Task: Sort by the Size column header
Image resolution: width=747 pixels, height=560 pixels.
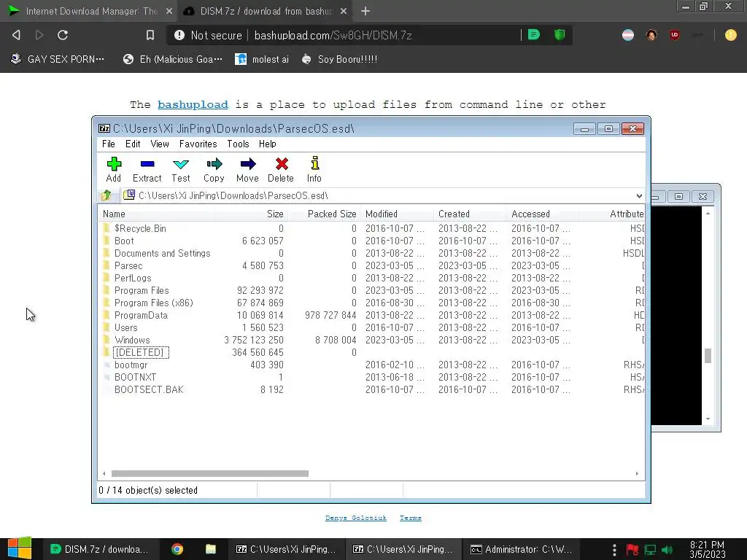Action: [x=251, y=214]
